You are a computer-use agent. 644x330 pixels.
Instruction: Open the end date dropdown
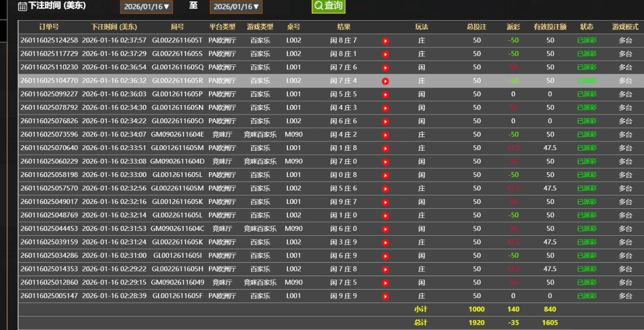point(236,7)
